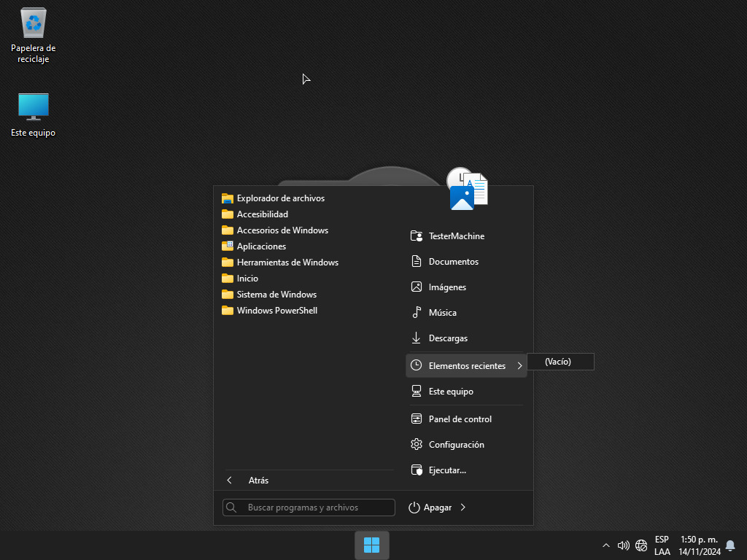Click the power icon beside Apagar
The image size is (747, 560).
click(414, 507)
